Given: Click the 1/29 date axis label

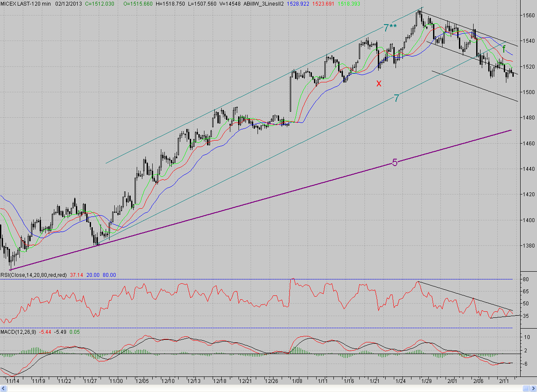Looking at the screenshot, I should point(427,381).
